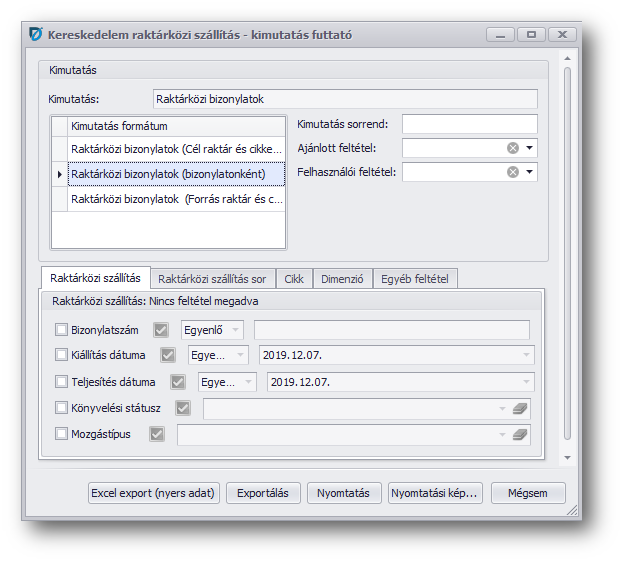Open the Teljesítés dátuma date picker dropdown
624x563 pixels.
pos(526,382)
